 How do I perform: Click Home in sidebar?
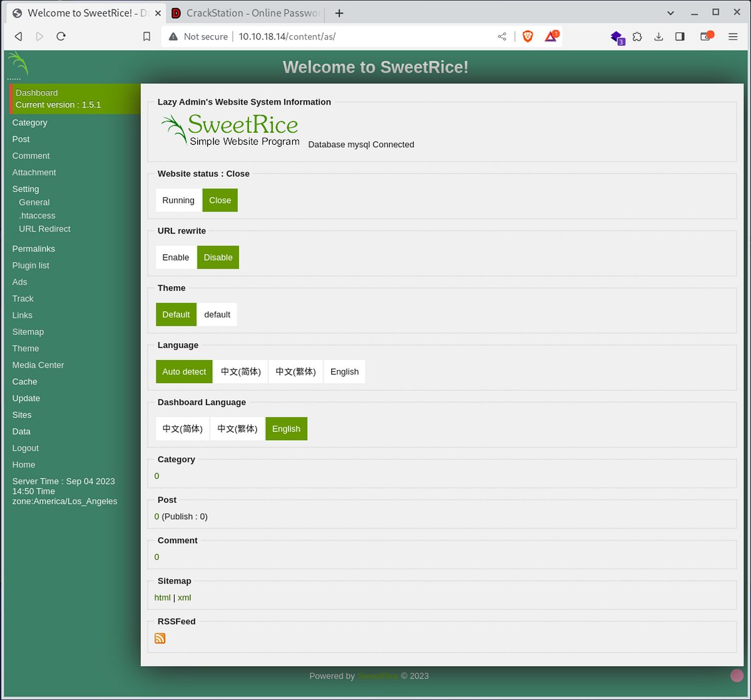tap(24, 465)
